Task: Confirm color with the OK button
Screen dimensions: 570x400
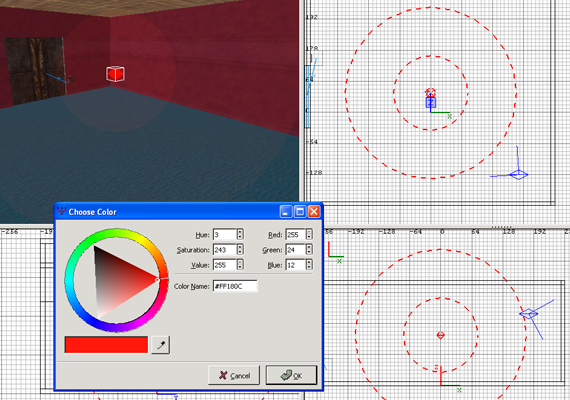Action: 292,375
